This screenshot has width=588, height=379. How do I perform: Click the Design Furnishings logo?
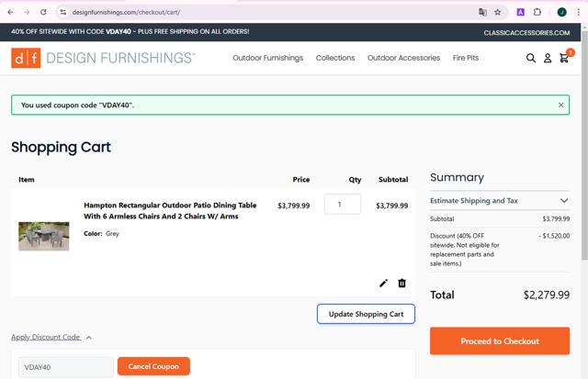[103, 58]
